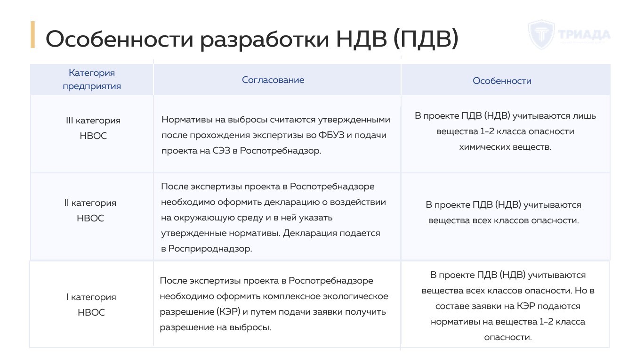Click the text about ФБУЗ expertise and СЭЗ
644x358 pixels.
point(276,135)
